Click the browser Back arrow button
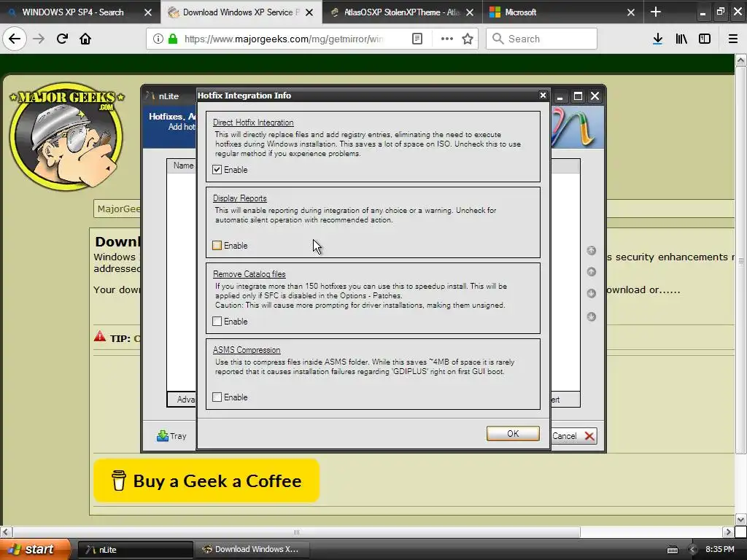This screenshot has width=747, height=560. [15, 39]
